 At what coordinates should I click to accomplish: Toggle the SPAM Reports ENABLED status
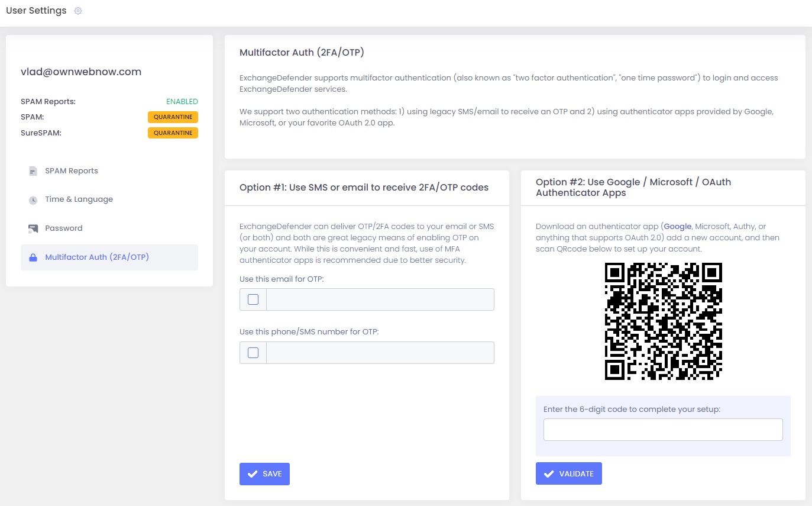tap(182, 101)
